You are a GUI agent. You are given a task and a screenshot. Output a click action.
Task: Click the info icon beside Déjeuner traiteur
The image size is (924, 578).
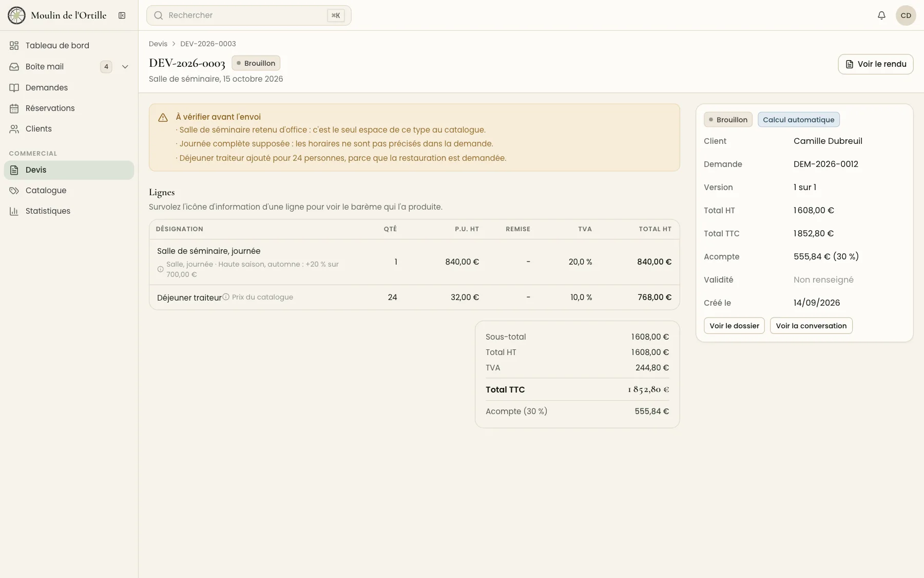[226, 297]
